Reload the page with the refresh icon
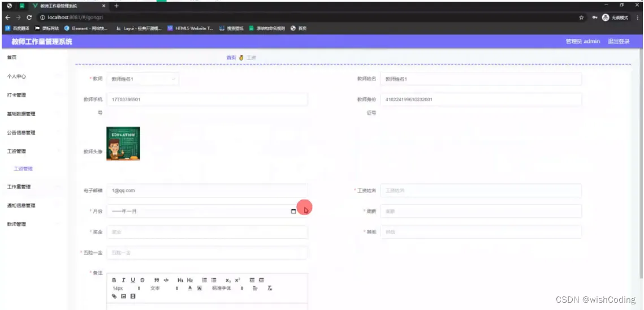The height and width of the screenshot is (310, 644). 29,18
